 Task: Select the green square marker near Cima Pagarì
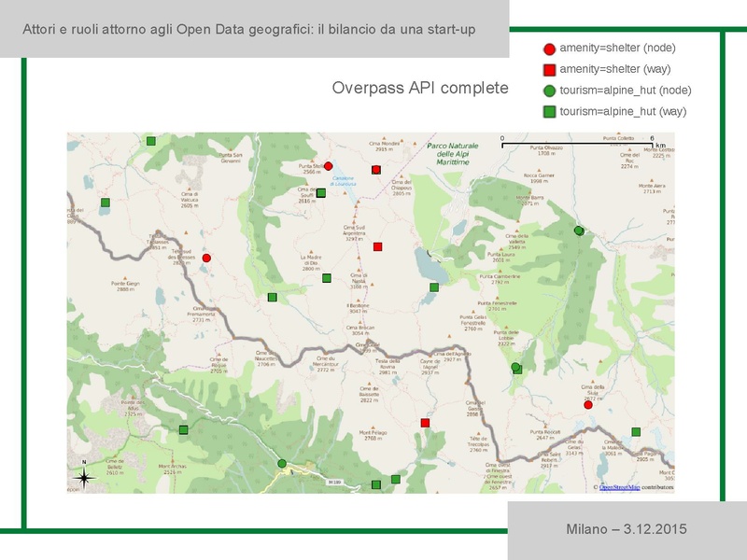tap(636, 431)
